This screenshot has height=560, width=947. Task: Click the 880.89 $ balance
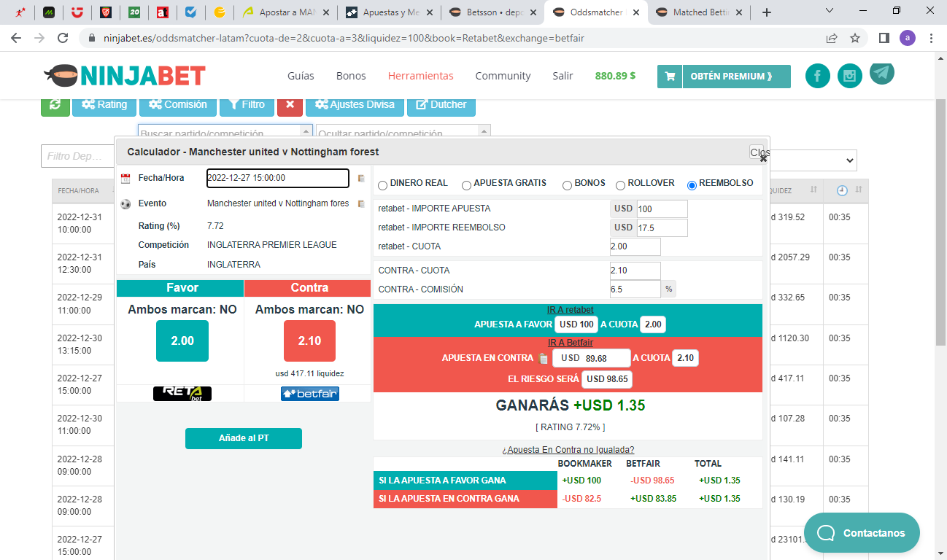[x=615, y=76]
